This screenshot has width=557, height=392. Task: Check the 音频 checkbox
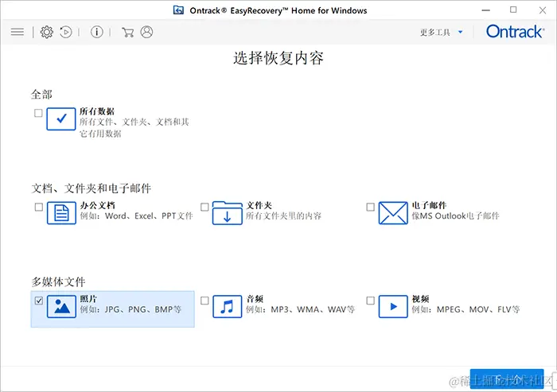click(204, 301)
